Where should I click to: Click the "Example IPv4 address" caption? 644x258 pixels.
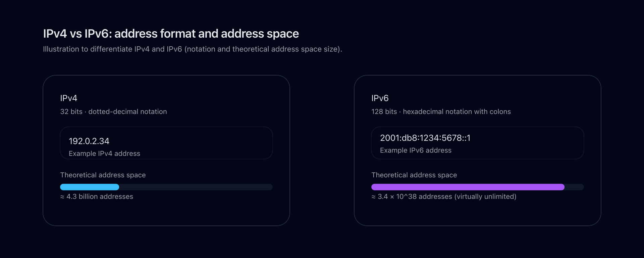(x=104, y=154)
